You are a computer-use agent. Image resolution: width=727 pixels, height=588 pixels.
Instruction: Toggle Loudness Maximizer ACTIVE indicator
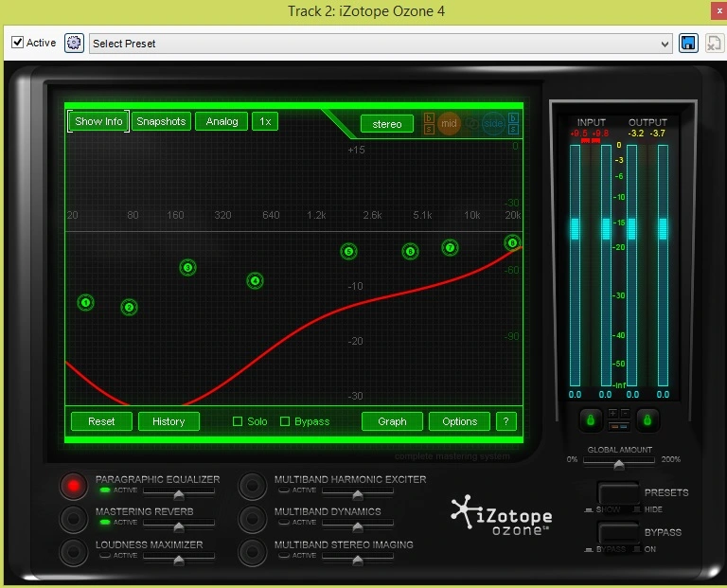(105, 555)
